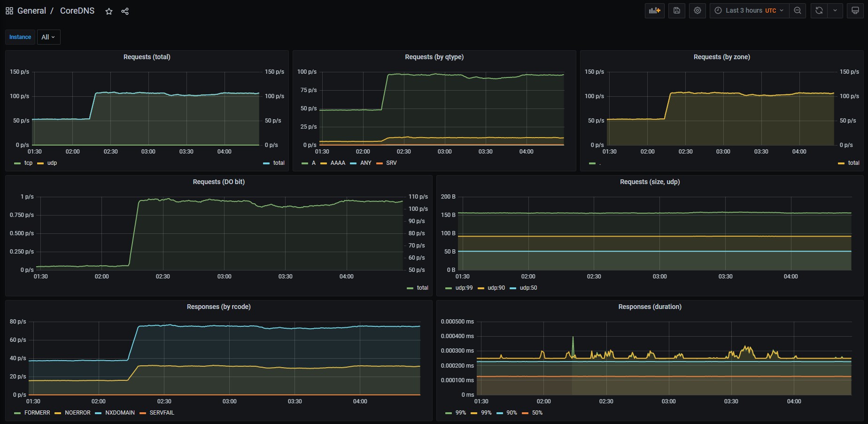Toggle total series in Requests (by zone) legend
The image size is (868, 424).
853,163
